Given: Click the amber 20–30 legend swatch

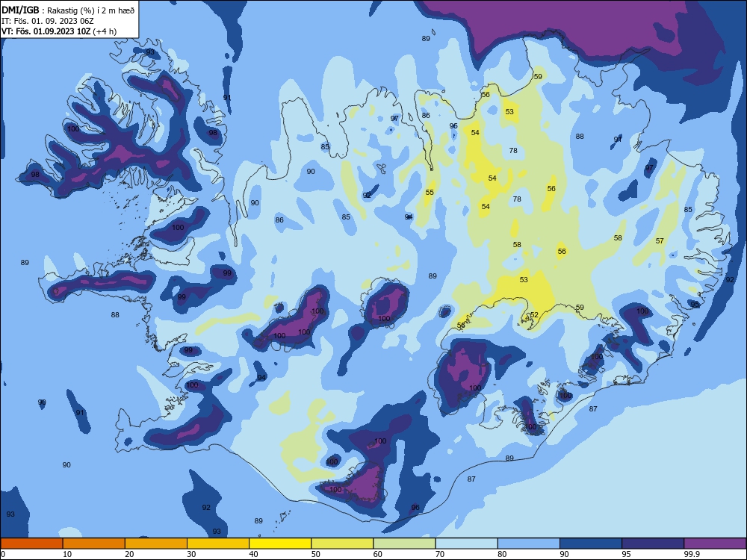Looking at the screenshot, I should pos(156,544).
